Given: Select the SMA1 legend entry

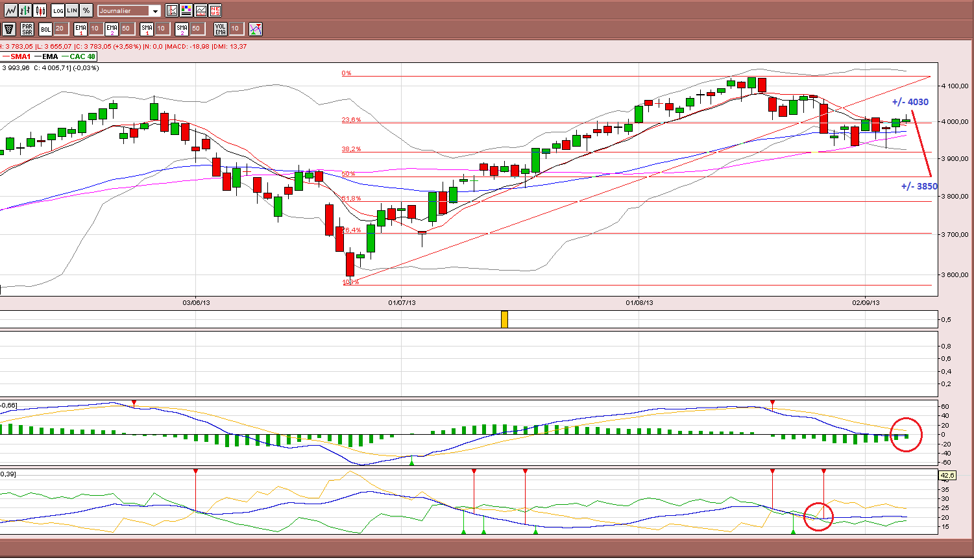Looking at the screenshot, I should pos(16,57).
